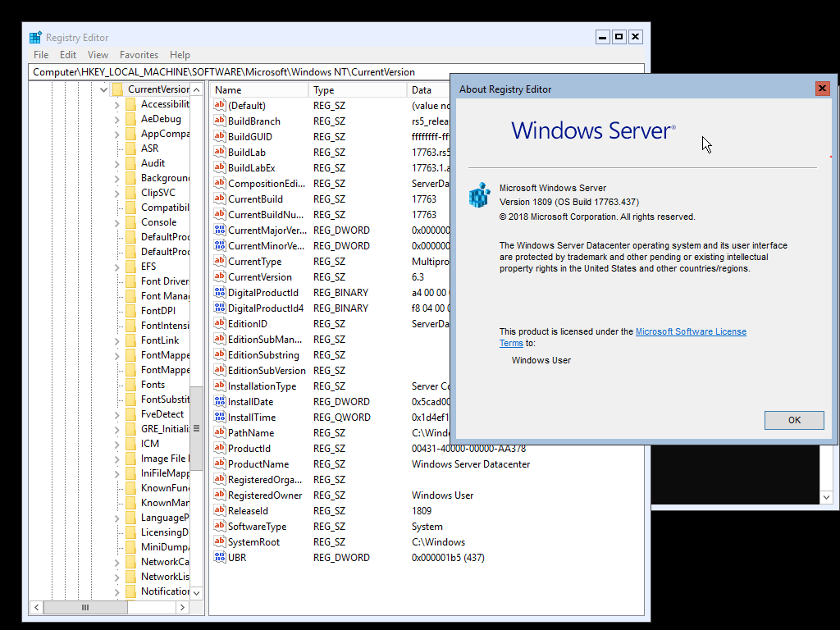Image resolution: width=840 pixels, height=630 pixels.
Task: Click the ClipSVC folder icon
Action: click(x=130, y=193)
